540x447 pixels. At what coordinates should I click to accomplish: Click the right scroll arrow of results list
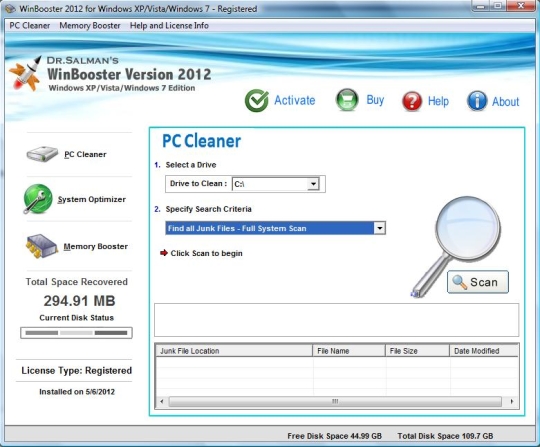[x=512, y=402]
